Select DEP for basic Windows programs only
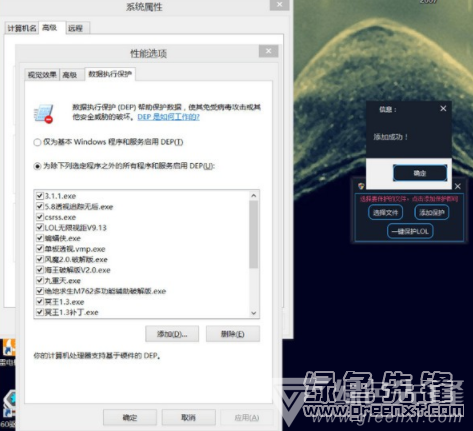The height and width of the screenshot is (431, 473). (x=37, y=142)
